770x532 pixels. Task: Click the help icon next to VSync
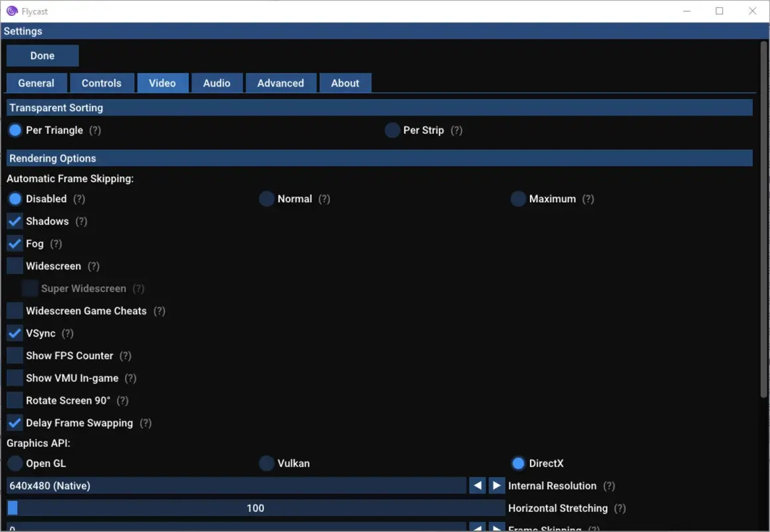(x=67, y=332)
